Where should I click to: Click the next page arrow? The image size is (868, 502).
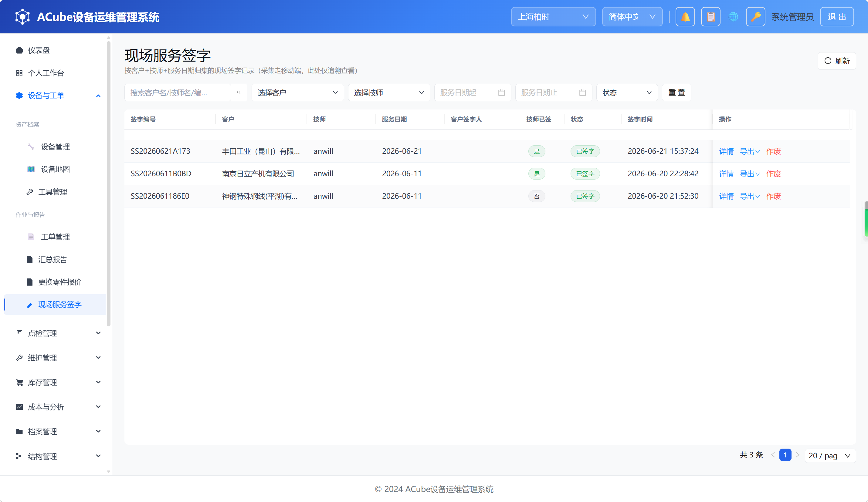click(x=797, y=455)
